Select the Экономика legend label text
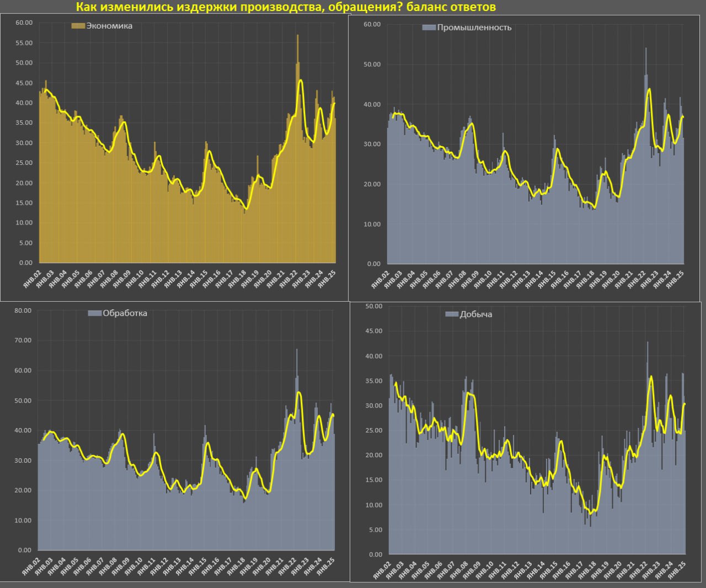 click(x=109, y=26)
